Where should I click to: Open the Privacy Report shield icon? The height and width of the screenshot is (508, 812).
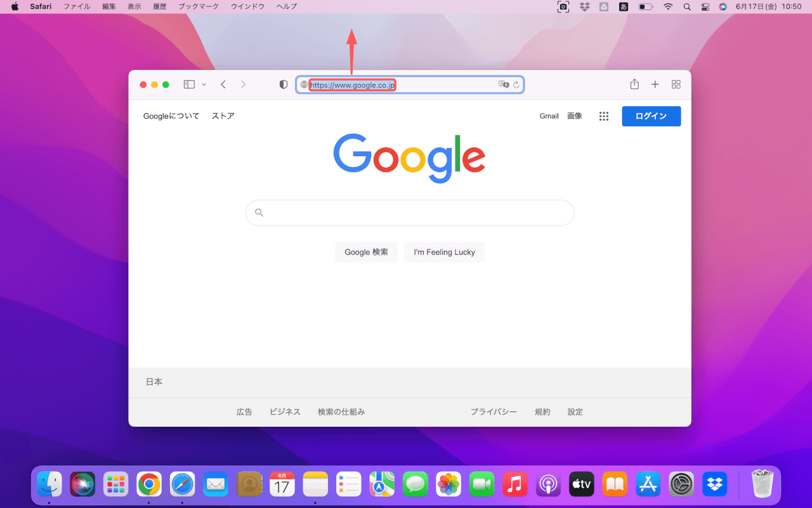(x=284, y=84)
